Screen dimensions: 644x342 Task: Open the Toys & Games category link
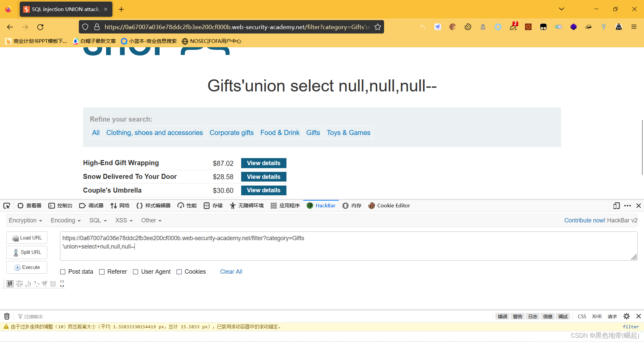(x=348, y=133)
